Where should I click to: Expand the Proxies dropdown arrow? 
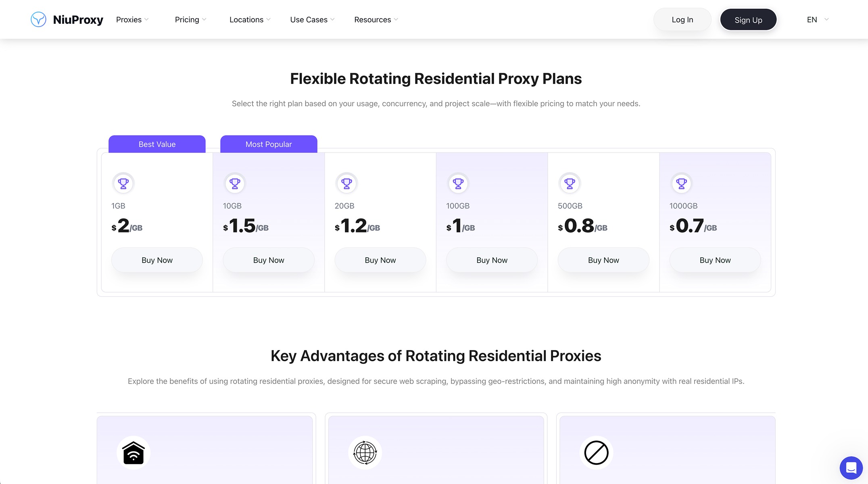[x=146, y=19]
